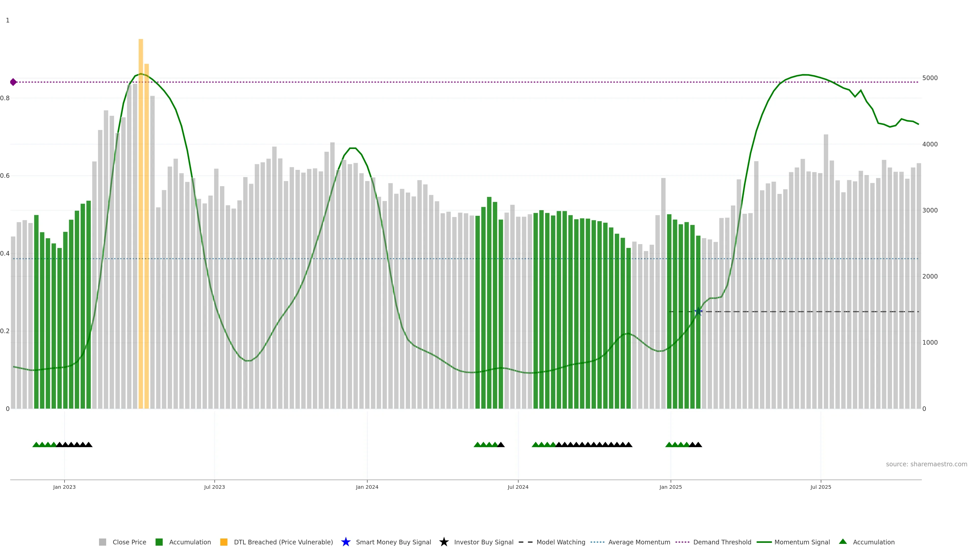Click the 5000 right-axis price label
This screenshot has height=551, width=980.
930,78
